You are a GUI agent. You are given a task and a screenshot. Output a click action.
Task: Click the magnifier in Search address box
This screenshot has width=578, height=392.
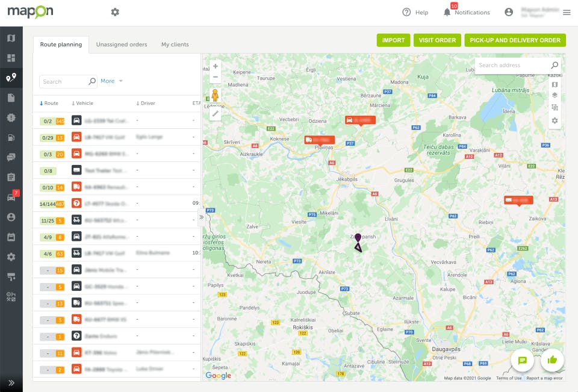click(x=555, y=65)
